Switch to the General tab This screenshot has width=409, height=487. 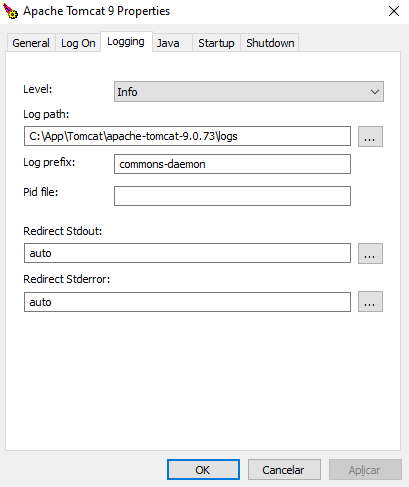click(x=31, y=43)
